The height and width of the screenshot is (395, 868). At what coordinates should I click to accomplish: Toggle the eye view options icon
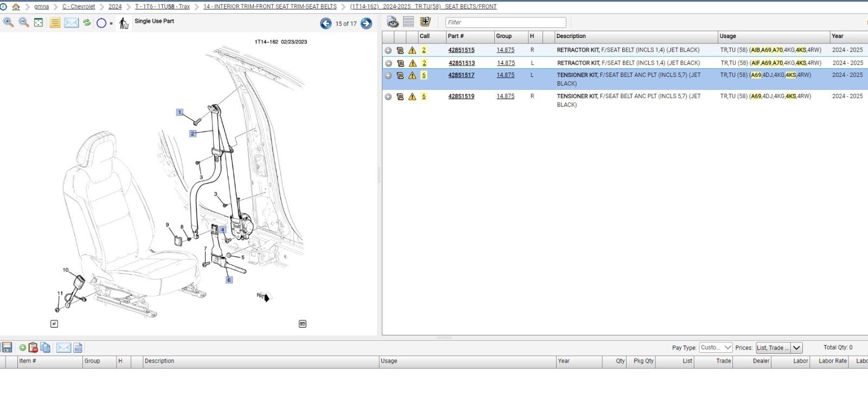tap(393, 22)
